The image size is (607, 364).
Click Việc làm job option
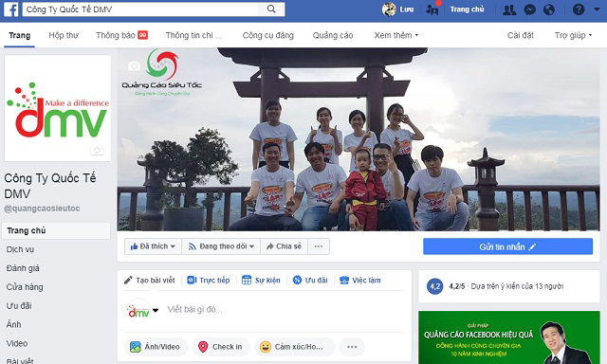tap(360, 280)
